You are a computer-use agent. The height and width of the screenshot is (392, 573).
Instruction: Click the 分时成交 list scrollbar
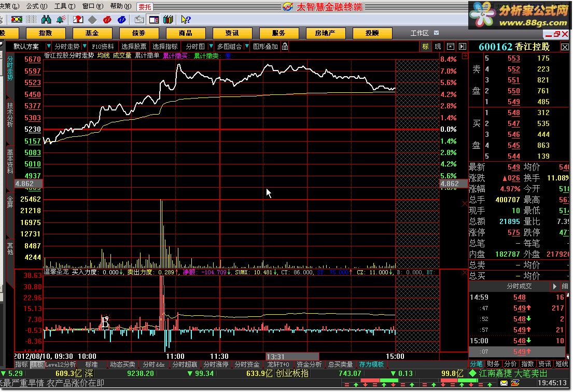tap(567, 325)
